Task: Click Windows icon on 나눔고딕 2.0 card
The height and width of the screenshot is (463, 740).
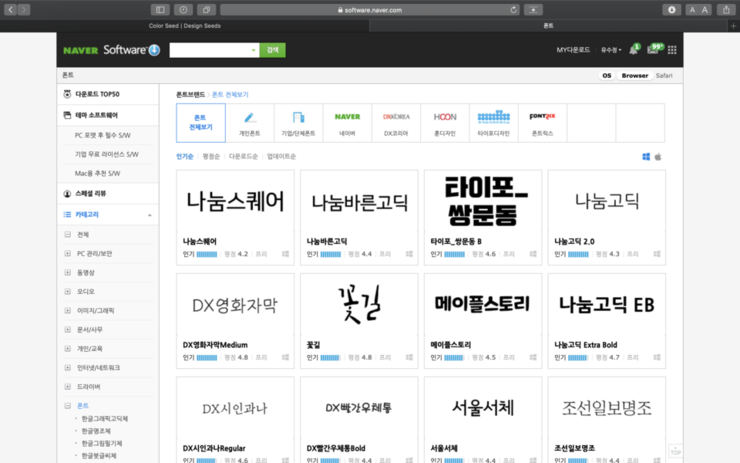Action: tap(656, 254)
